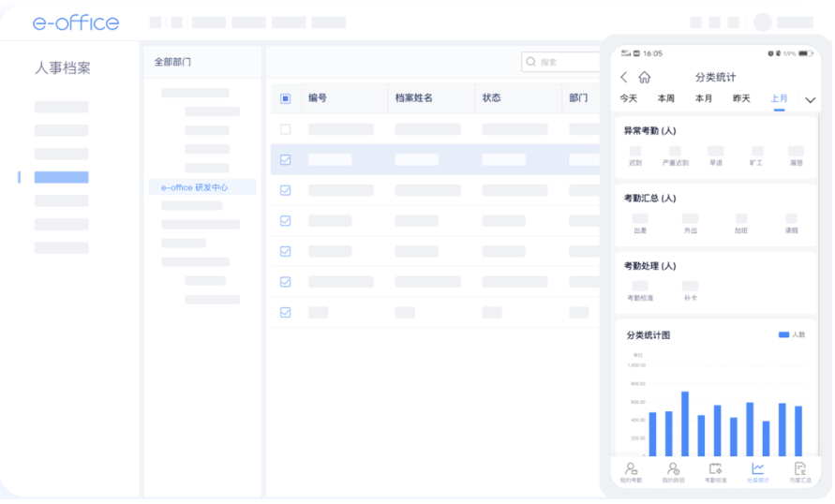Image resolution: width=835 pixels, height=504 pixels.
Task: Tap the 外出 count under 考勤汇总
Action: click(x=690, y=218)
